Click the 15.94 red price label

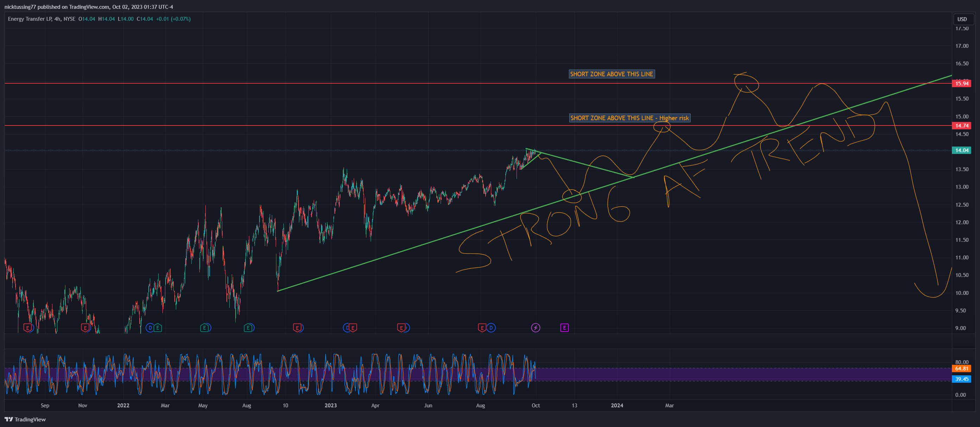[961, 83]
